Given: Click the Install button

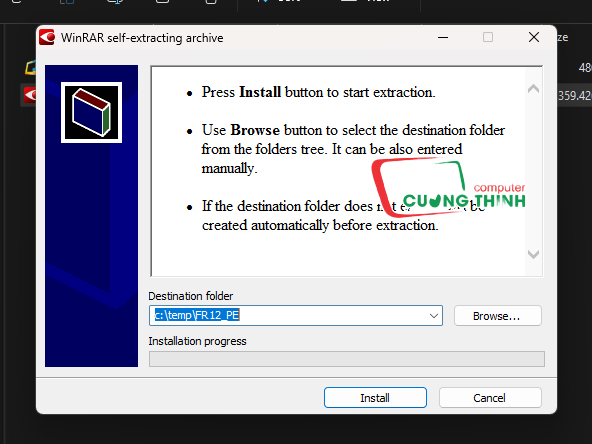Looking at the screenshot, I should coord(375,398).
